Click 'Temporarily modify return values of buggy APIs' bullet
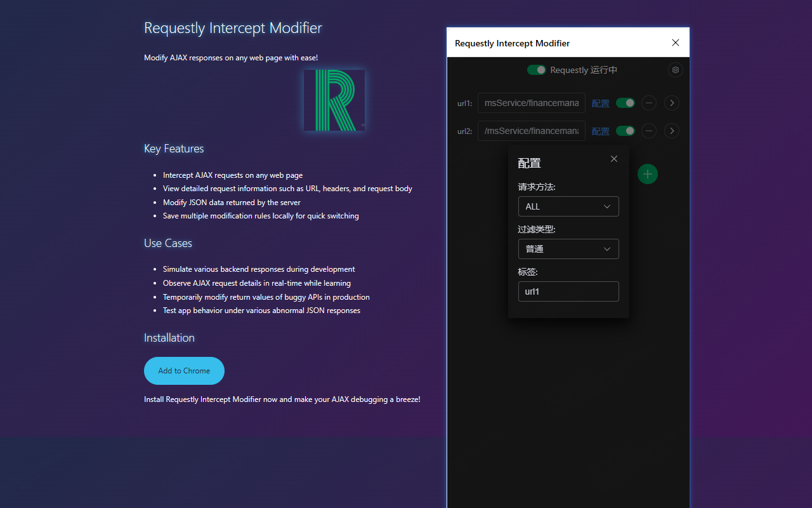 point(266,297)
